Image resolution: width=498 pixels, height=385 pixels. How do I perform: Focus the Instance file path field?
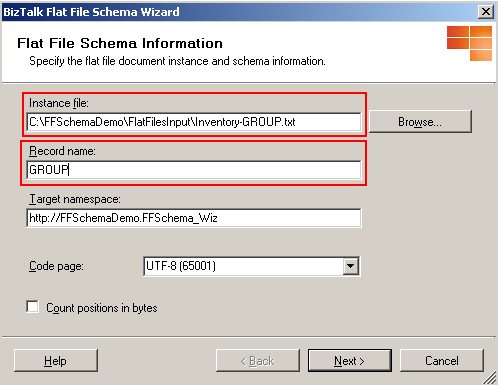194,122
